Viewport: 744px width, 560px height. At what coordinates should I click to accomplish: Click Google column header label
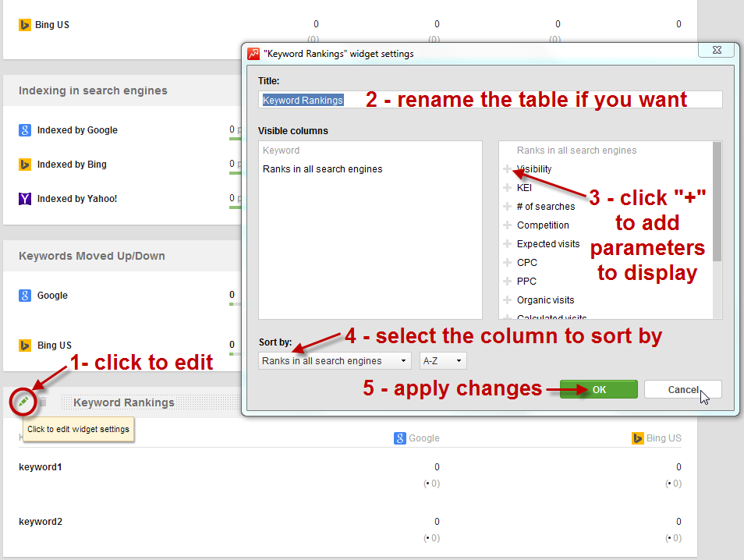point(424,438)
